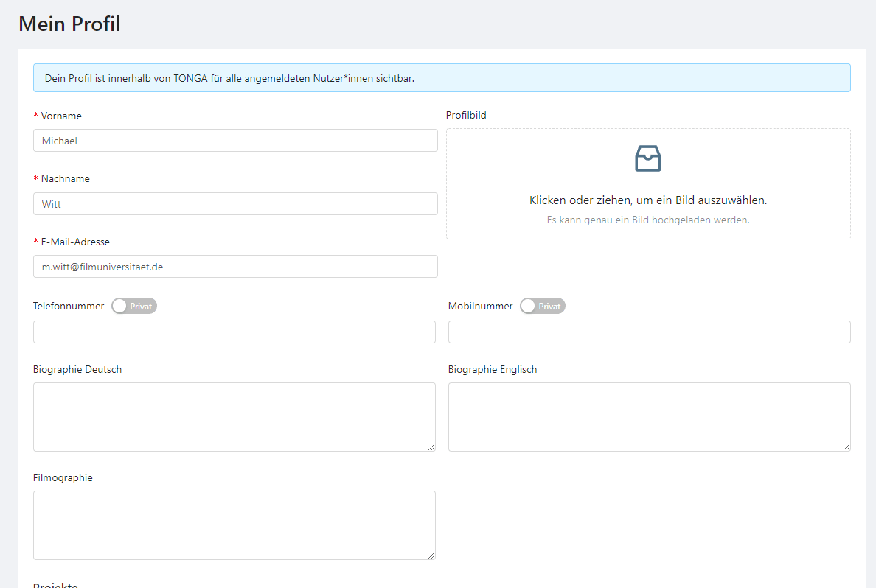The height and width of the screenshot is (588, 876).
Task: Focus the Vorname field containing Michael
Action: click(x=235, y=141)
